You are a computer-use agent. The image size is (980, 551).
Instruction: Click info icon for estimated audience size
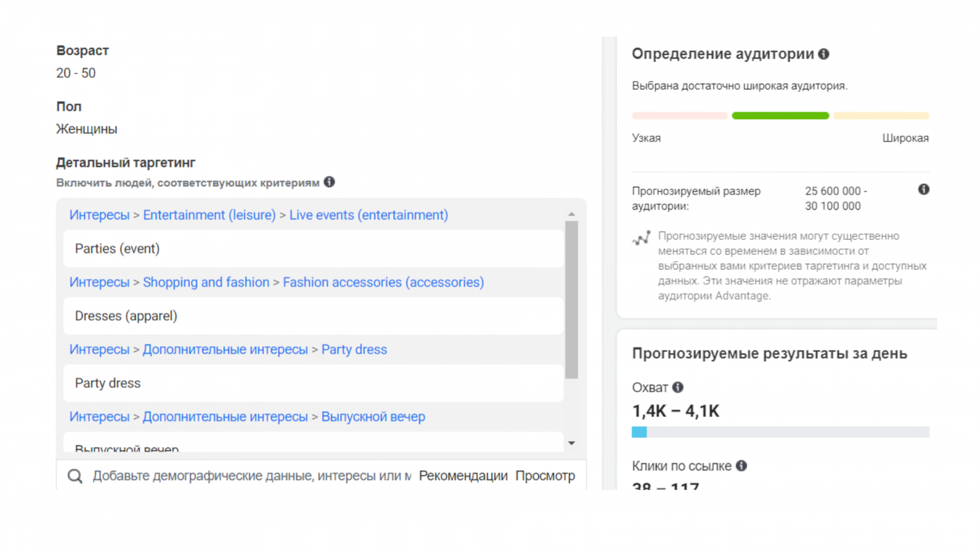924,190
